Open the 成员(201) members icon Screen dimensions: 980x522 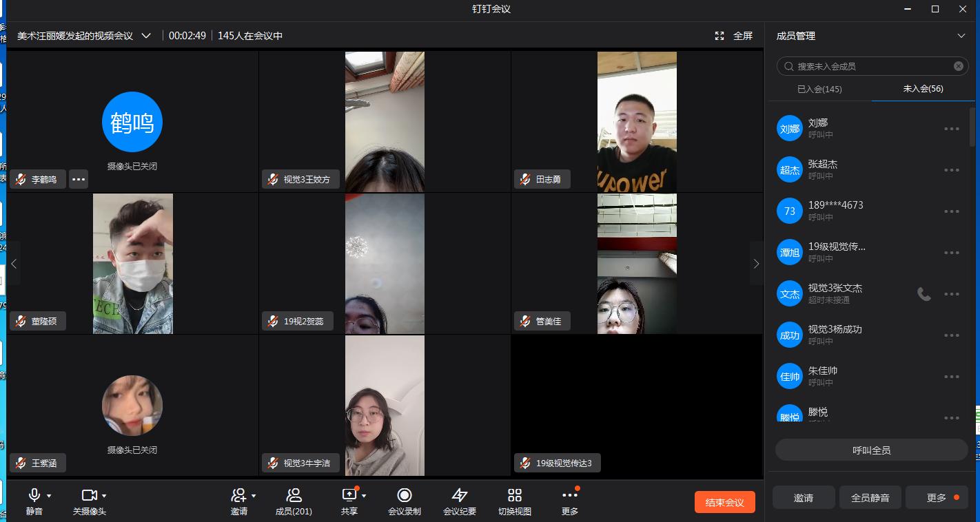tap(294, 496)
